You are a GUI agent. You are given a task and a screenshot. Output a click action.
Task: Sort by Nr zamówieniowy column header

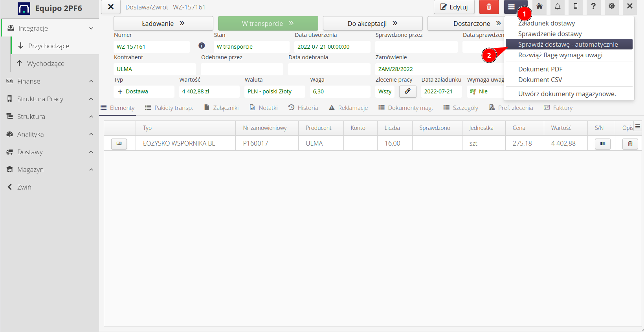pyautogui.click(x=267, y=128)
